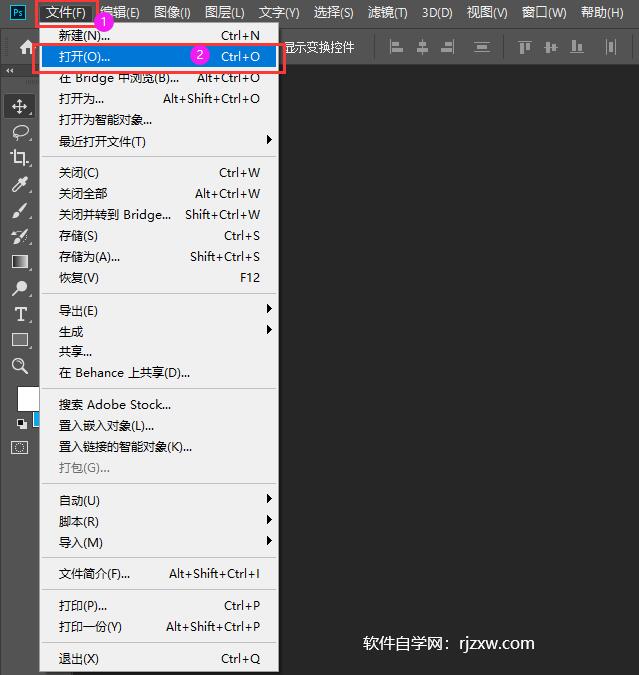Choose 关闭(C) menu item

(159, 173)
